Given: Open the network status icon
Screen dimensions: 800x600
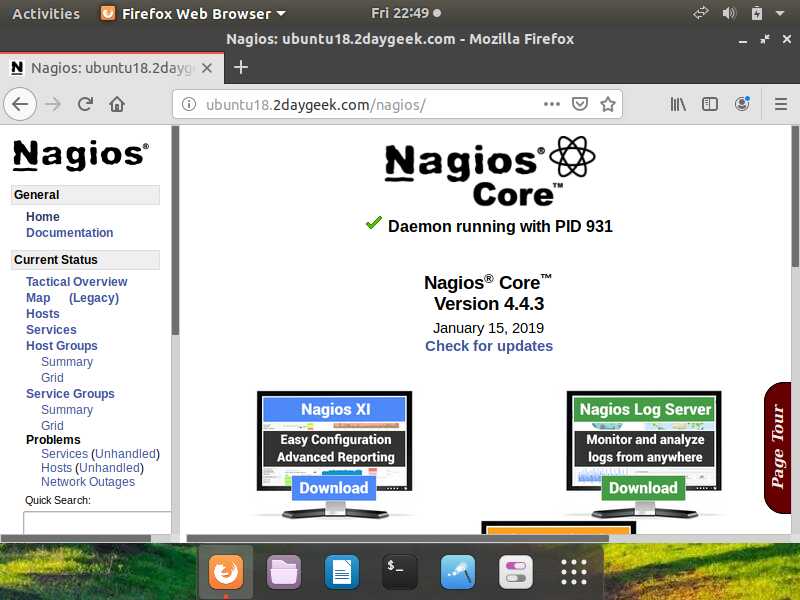Looking at the screenshot, I should pyautogui.click(x=701, y=13).
